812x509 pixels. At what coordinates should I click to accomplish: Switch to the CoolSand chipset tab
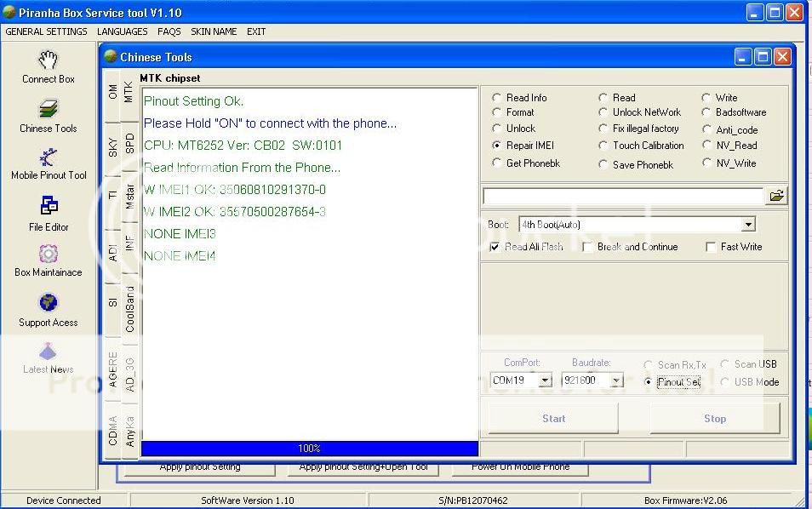click(129, 309)
